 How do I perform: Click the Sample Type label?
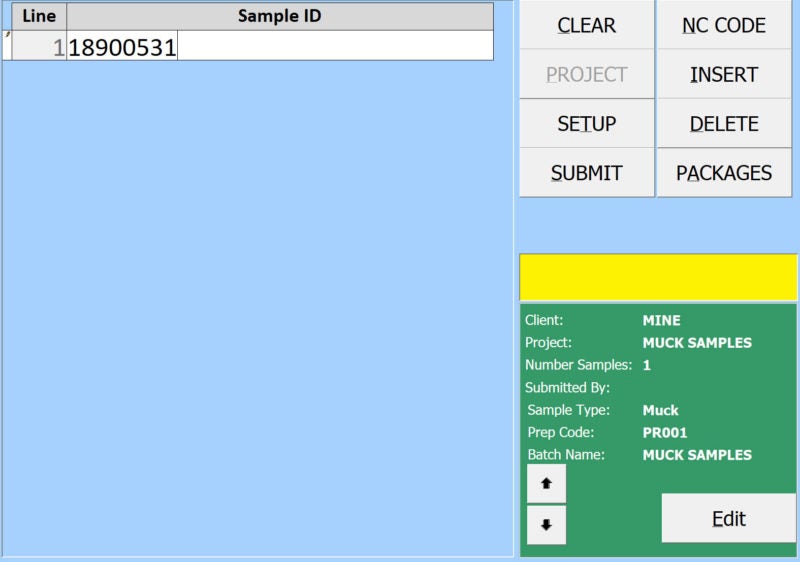(568, 410)
